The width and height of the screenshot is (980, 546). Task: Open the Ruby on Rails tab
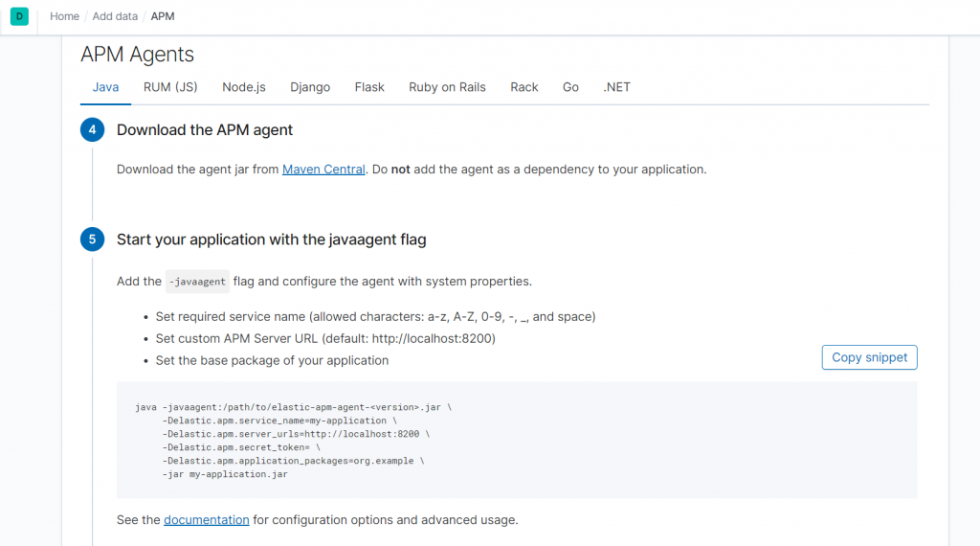coord(448,87)
